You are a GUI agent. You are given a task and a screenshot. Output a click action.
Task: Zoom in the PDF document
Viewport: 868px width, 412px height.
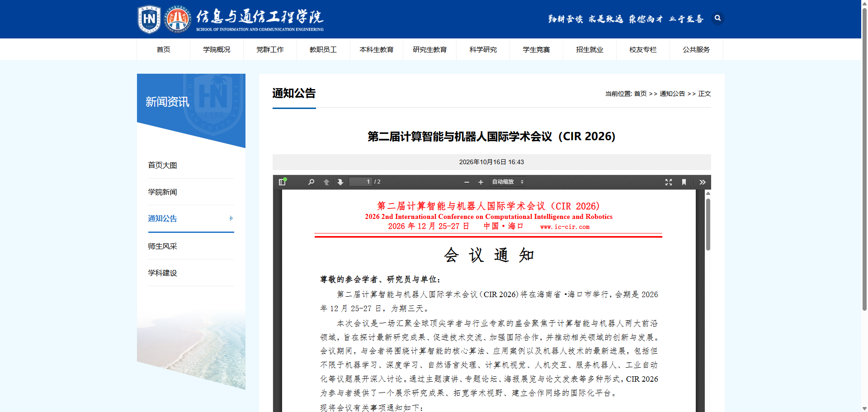coord(481,182)
